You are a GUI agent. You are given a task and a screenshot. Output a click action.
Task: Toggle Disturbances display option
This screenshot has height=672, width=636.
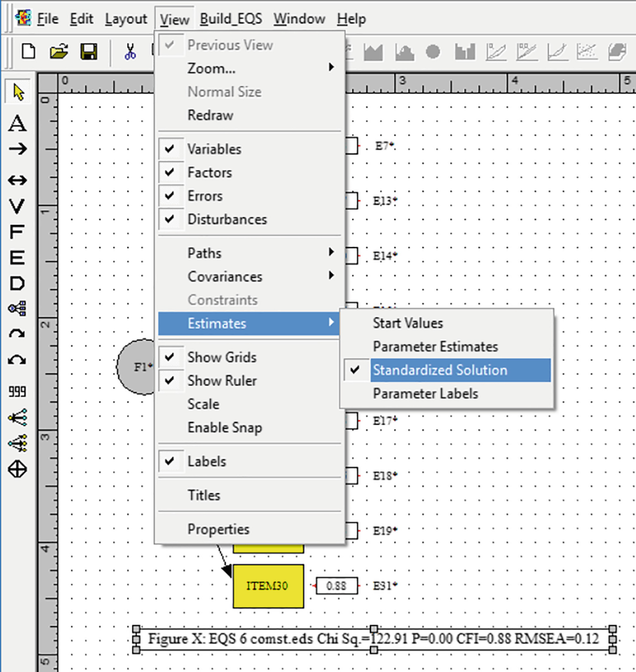pyautogui.click(x=250, y=219)
